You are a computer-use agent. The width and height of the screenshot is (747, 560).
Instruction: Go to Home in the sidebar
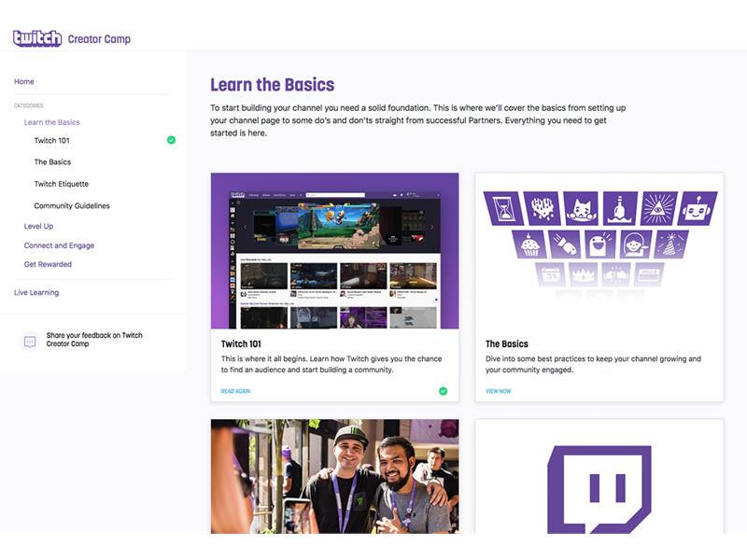[x=24, y=81]
